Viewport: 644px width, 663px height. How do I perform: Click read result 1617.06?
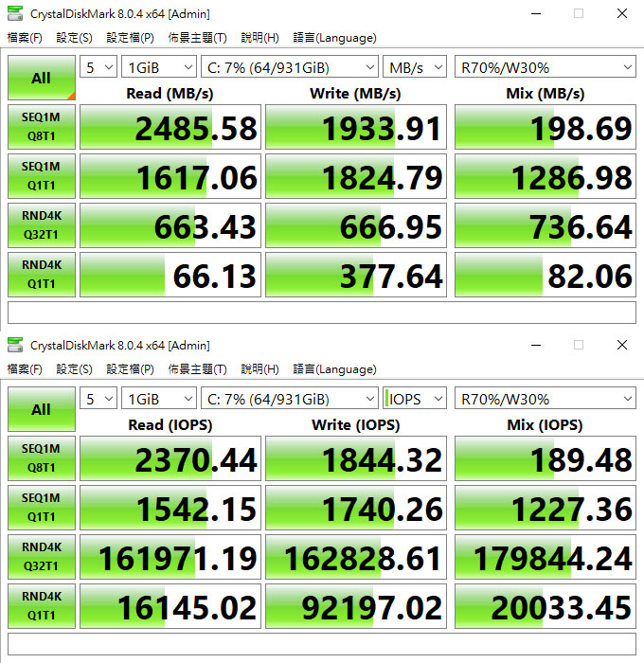click(x=170, y=176)
